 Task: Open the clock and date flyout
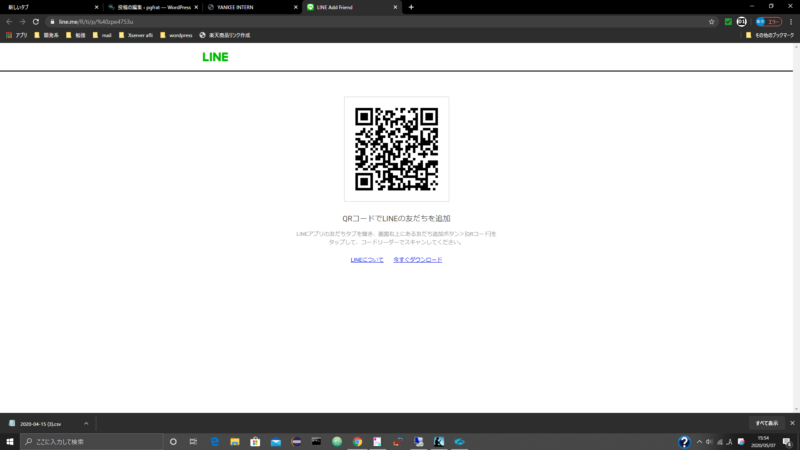click(763, 441)
